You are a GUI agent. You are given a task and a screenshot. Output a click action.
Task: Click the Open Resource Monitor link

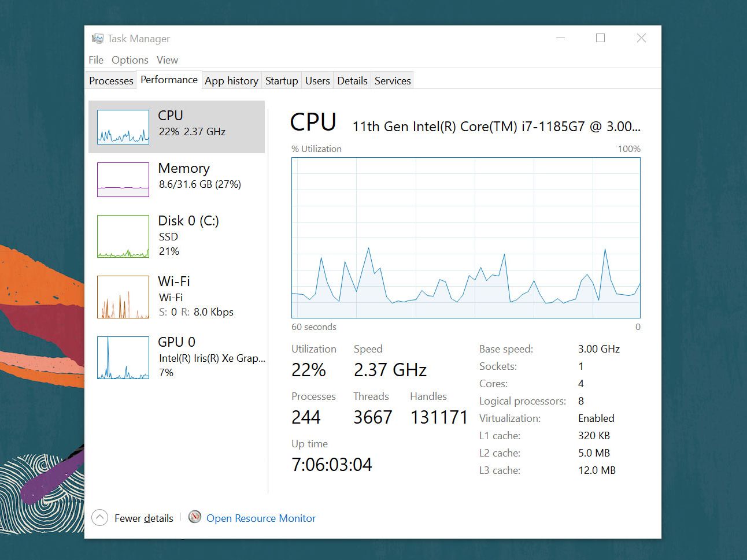pyautogui.click(x=261, y=518)
